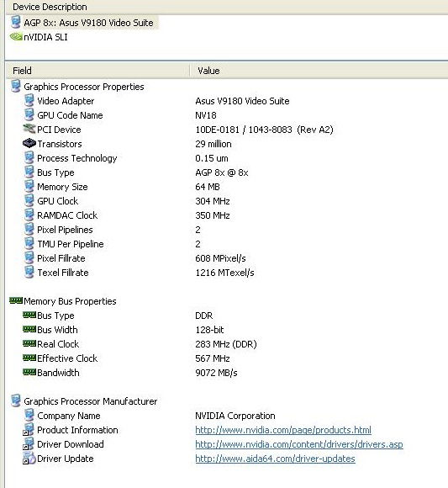
Task: Click the monitor icon beside AGP 8x device
Action: 16,23
